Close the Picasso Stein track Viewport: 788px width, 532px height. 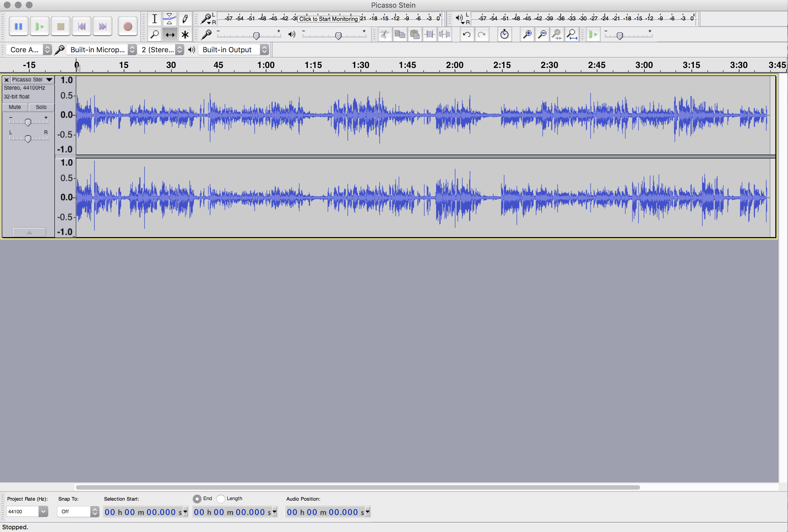coord(6,79)
